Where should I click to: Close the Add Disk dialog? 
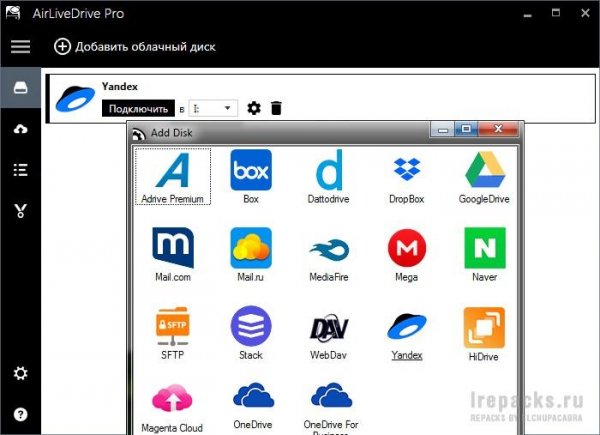tap(498, 129)
